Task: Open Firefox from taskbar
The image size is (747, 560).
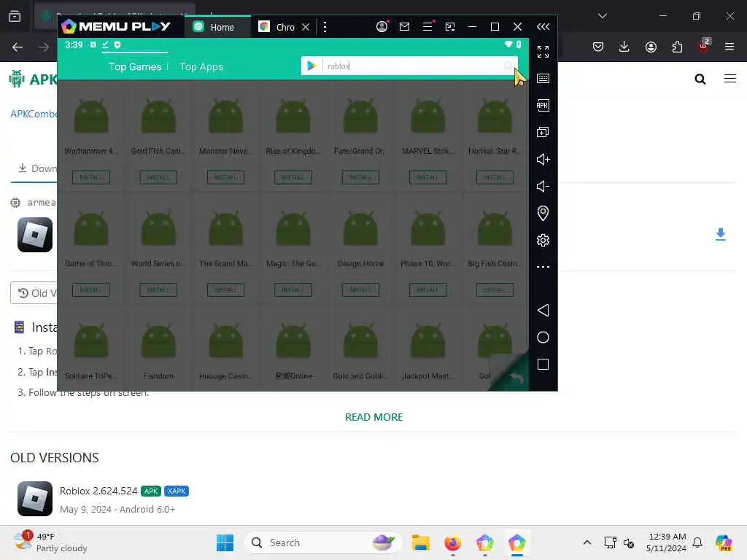Action: tap(452, 542)
